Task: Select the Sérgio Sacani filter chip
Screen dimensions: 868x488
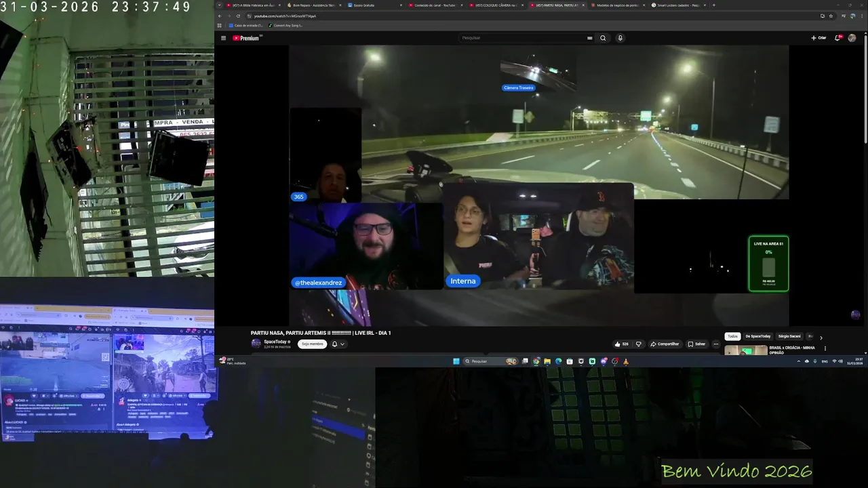Action: (789, 336)
